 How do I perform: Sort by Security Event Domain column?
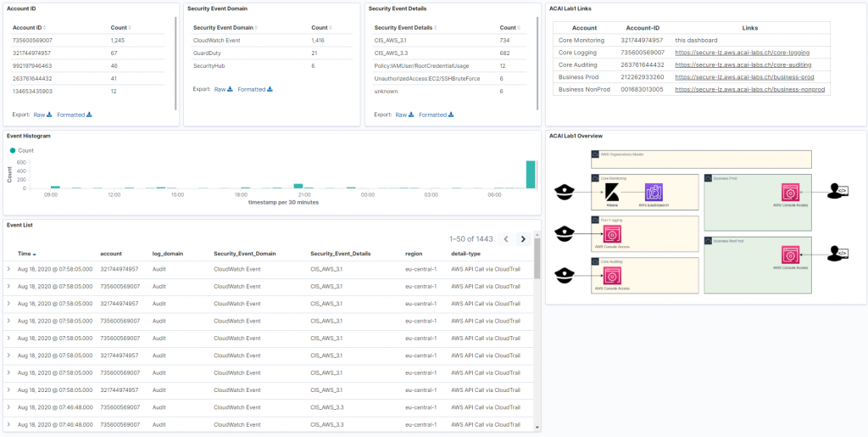coord(225,28)
